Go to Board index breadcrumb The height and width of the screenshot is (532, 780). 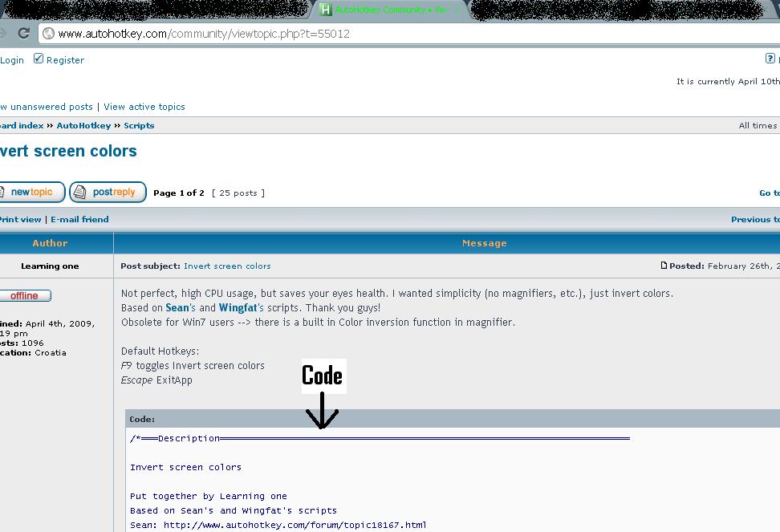(22, 126)
